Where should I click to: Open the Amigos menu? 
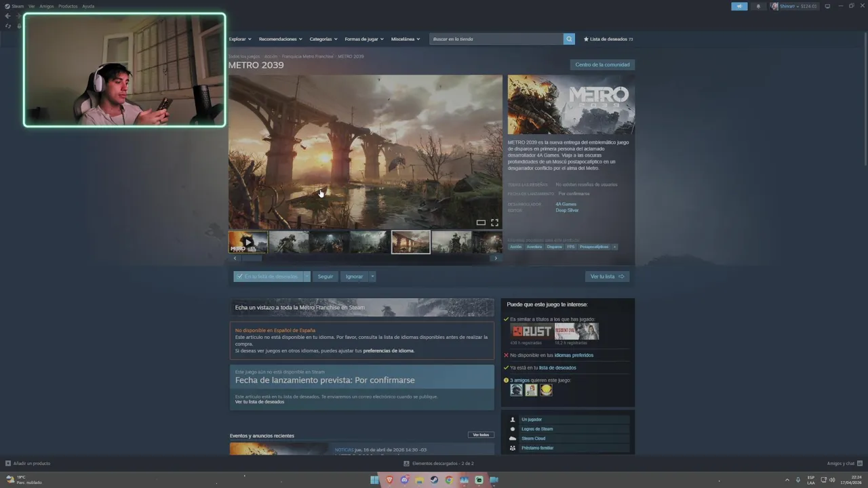(x=46, y=6)
